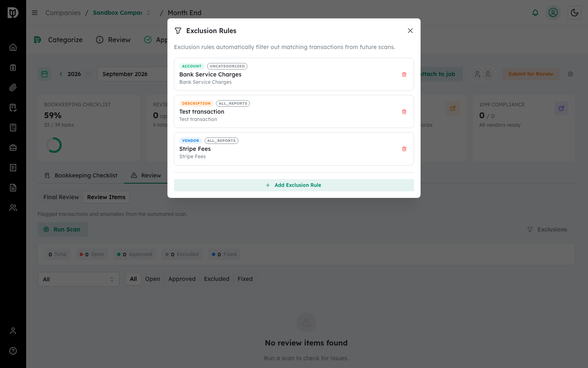This screenshot has width=588, height=368.
Task: Open the help question mark icon
Action: tap(13, 351)
